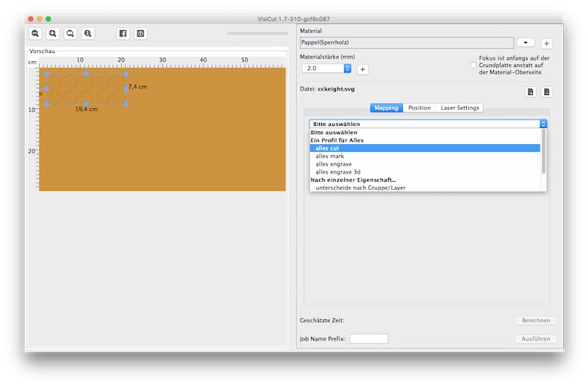
Task: Click the second document icon beside cckeight.svg
Action: (x=547, y=91)
